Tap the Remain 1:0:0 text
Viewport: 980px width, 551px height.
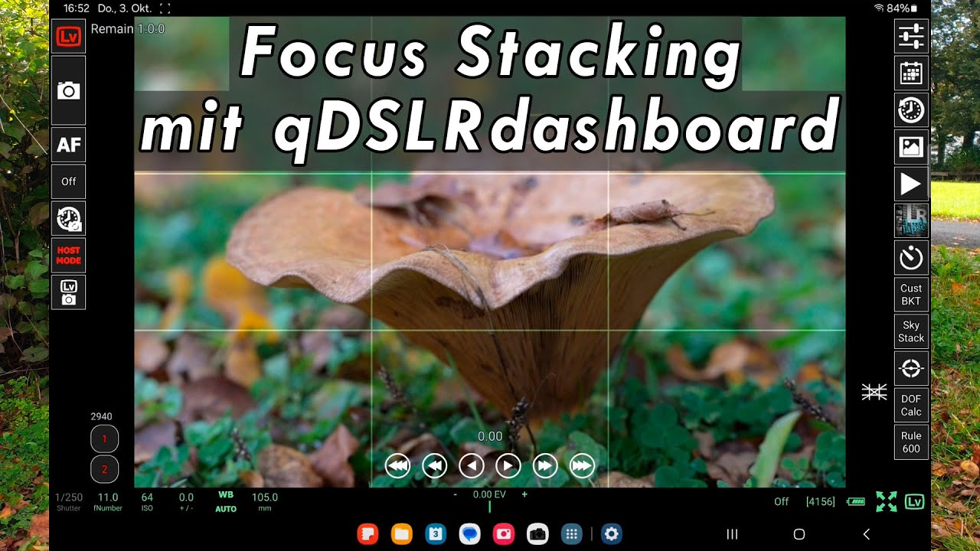point(128,29)
